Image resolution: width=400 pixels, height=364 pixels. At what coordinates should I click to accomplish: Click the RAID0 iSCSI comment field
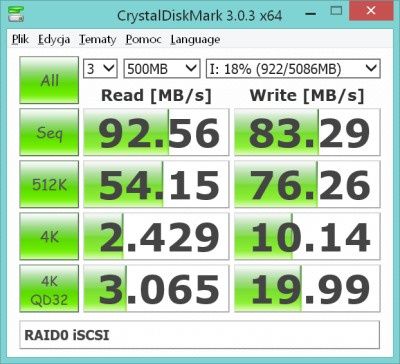pos(200,335)
